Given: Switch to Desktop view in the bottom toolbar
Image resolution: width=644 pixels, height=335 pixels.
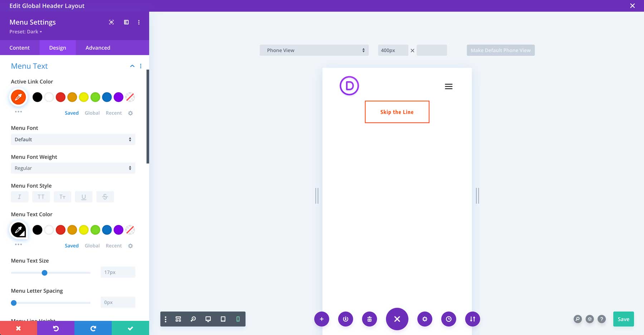Looking at the screenshot, I should (x=208, y=319).
